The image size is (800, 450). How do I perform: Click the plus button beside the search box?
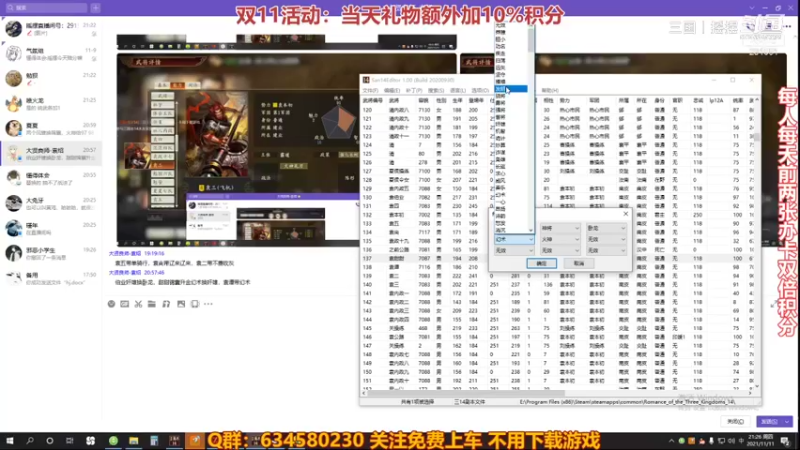pos(95,8)
